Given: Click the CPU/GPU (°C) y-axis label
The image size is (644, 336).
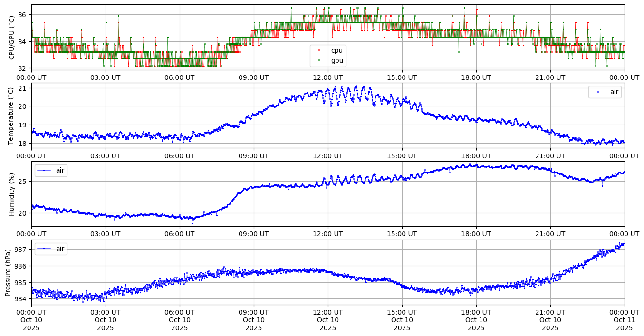Looking at the screenshot, I should pyautogui.click(x=12, y=37).
